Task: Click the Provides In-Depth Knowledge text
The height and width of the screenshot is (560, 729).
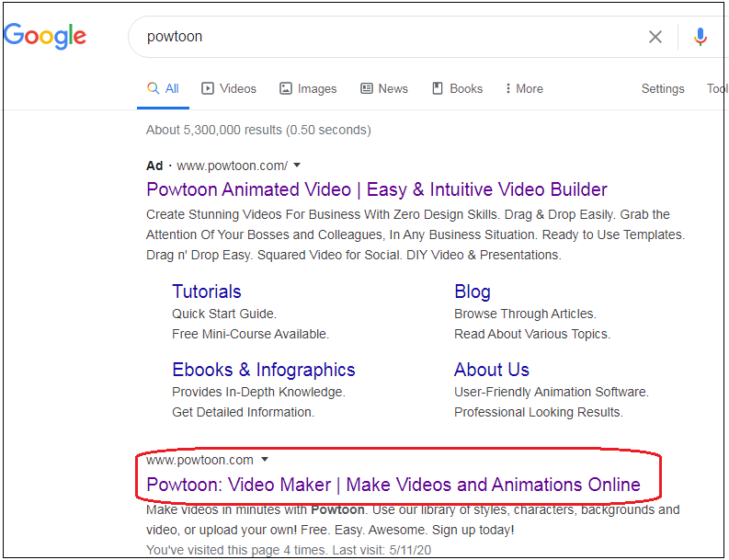Action: (258, 392)
